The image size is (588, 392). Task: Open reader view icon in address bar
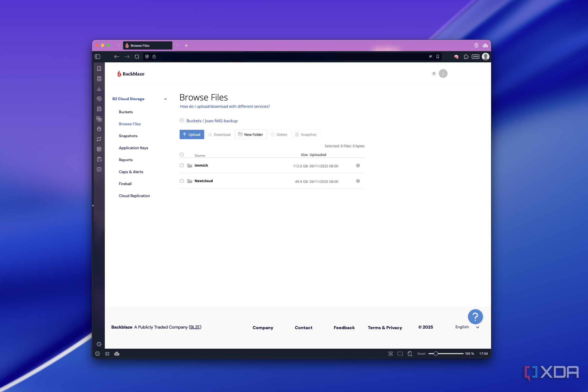click(431, 57)
